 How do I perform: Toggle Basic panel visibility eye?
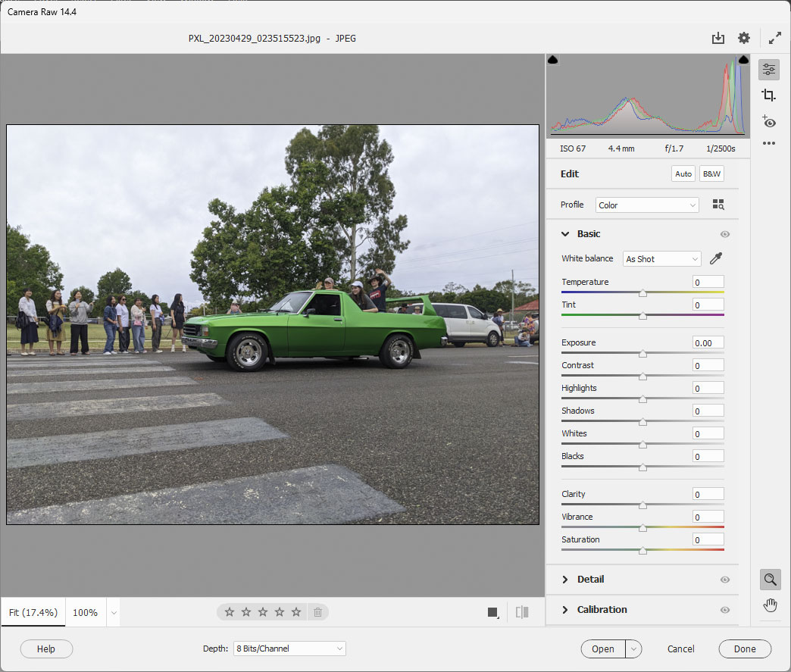[x=725, y=235]
